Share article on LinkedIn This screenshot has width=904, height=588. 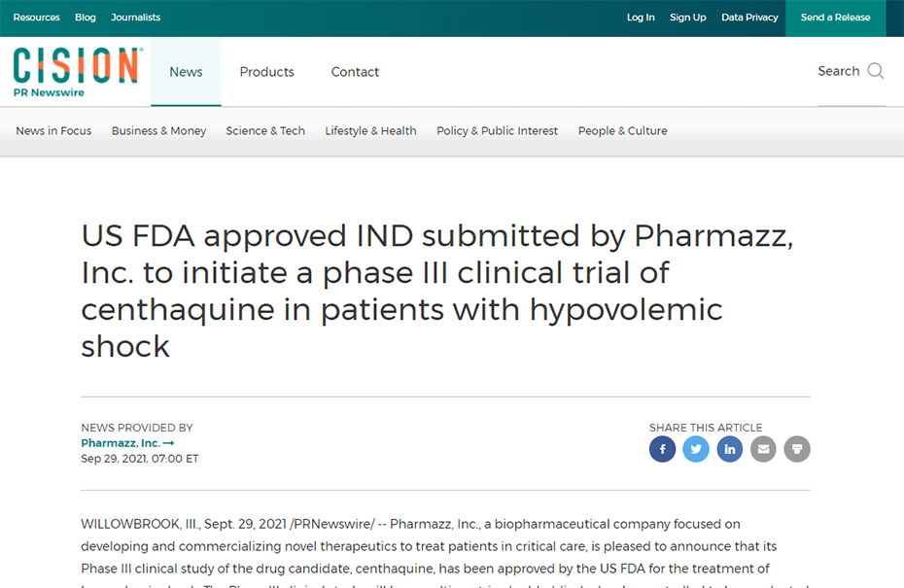pos(729,449)
